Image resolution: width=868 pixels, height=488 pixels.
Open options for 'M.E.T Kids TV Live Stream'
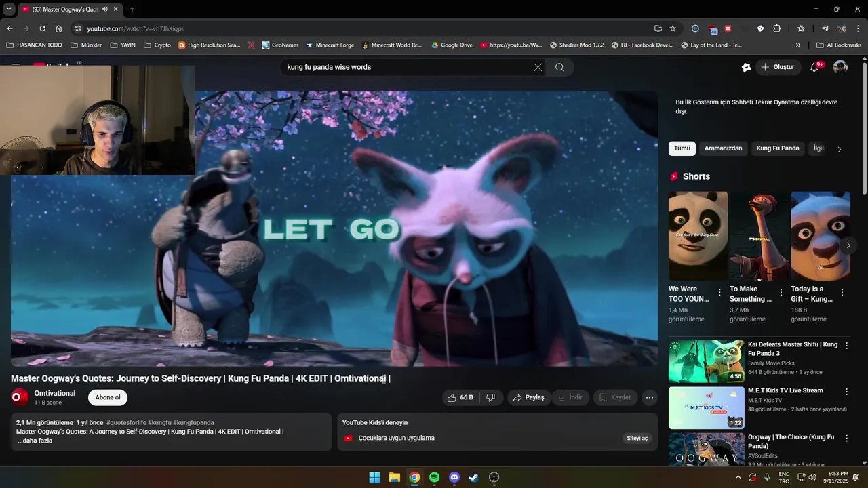click(x=846, y=392)
